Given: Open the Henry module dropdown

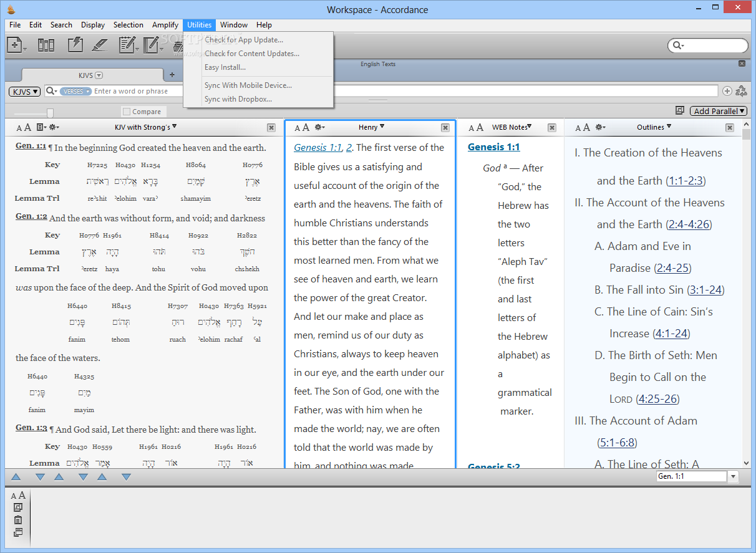Looking at the screenshot, I should pyautogui.click(x=371, y=127).
